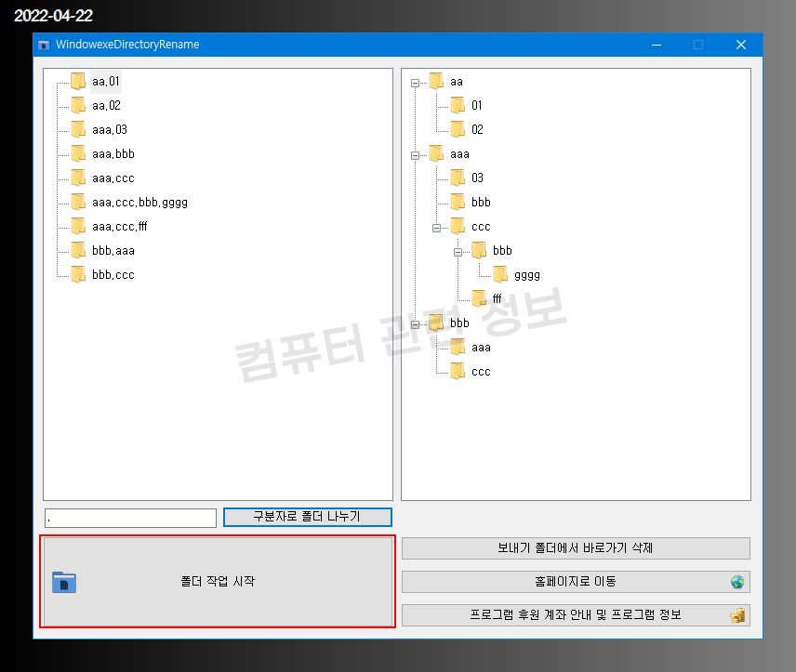
Task: Focus the delimiter input field
Action: tap(130, 519)
